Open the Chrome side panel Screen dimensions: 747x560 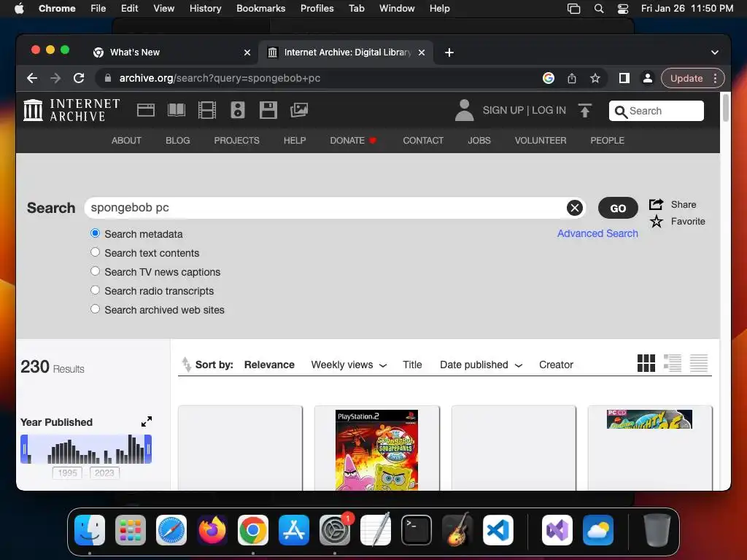click(x=624, y=78)
